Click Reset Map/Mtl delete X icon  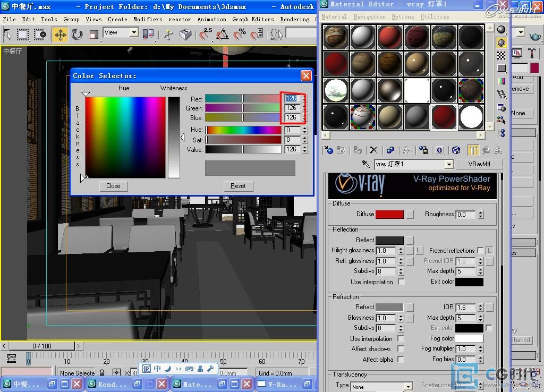[373, 150]
